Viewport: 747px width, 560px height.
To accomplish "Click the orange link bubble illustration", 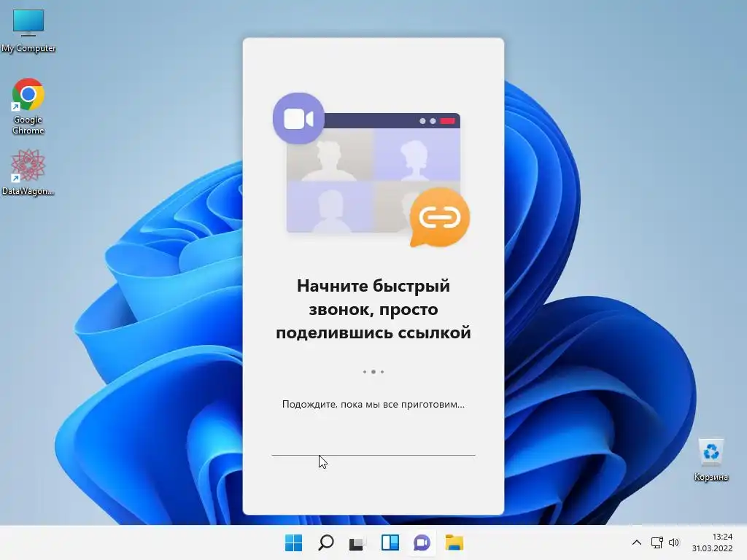I will 439,217.
